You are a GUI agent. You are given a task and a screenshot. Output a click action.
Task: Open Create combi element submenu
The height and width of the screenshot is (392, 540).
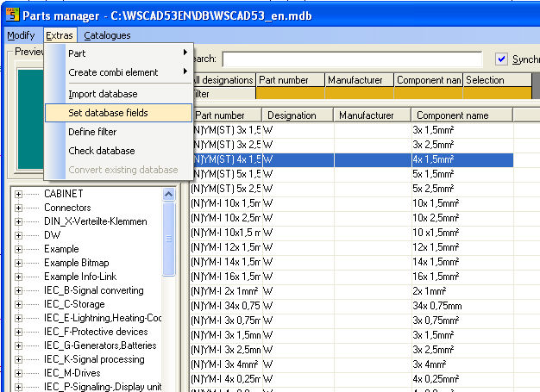[118, 72]
